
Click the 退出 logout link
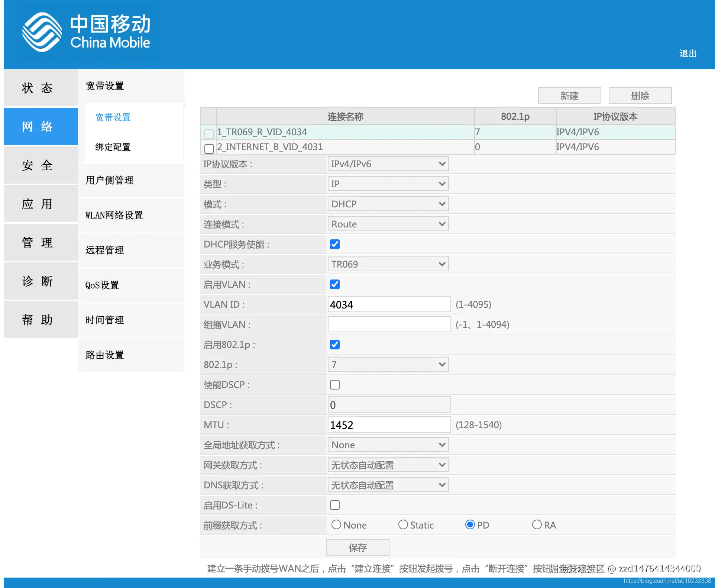(x=687, y=54)
